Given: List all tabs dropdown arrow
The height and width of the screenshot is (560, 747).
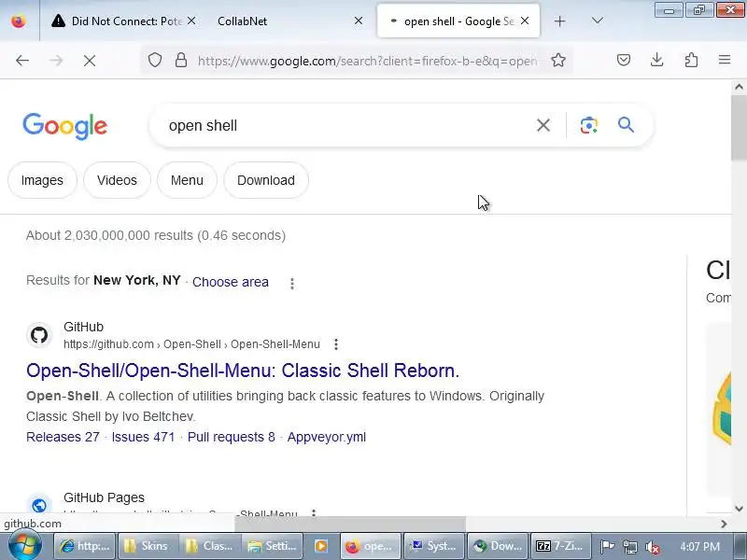Looking at the screenshot, I should 598,21.
